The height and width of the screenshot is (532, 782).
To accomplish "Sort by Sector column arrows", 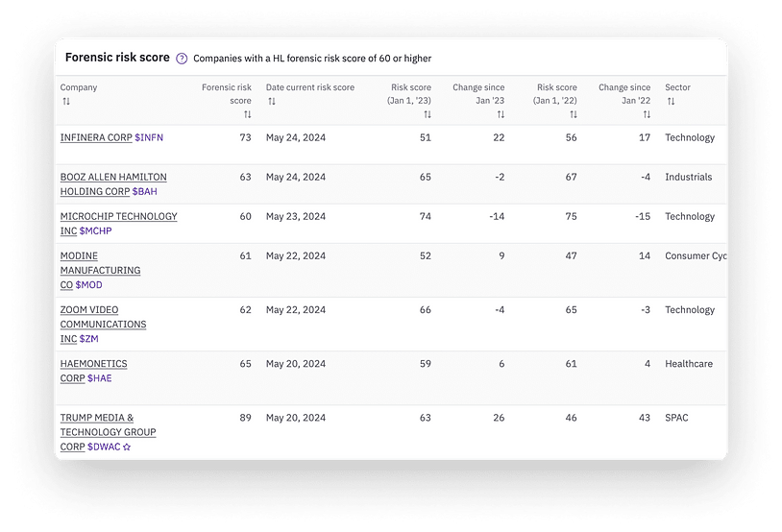I will point(671,102).
